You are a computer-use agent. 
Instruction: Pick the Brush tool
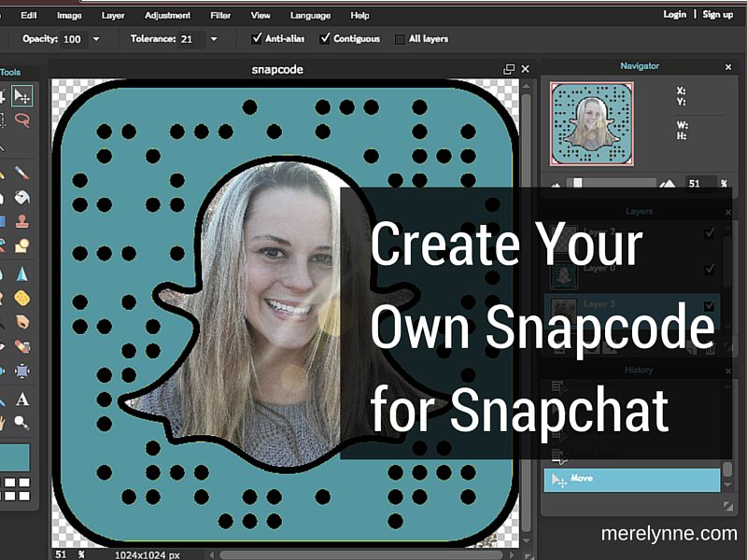point(21,173)
